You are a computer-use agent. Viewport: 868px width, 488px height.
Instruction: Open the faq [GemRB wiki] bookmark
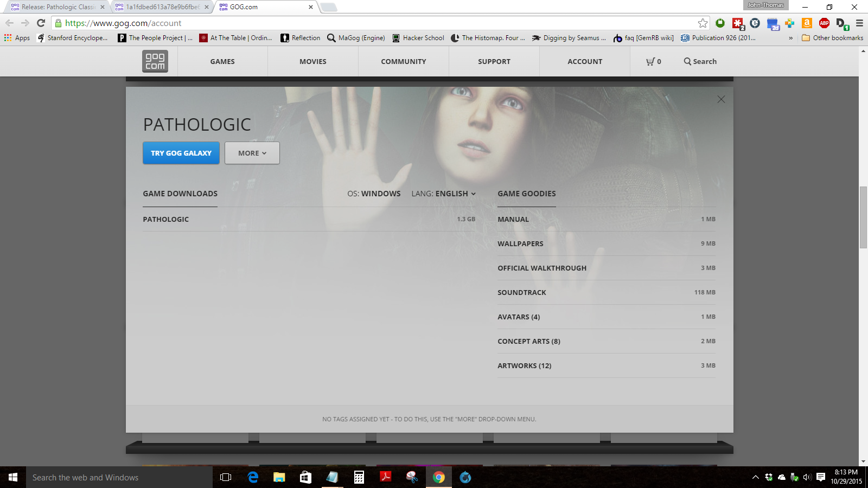click(643, 38)
